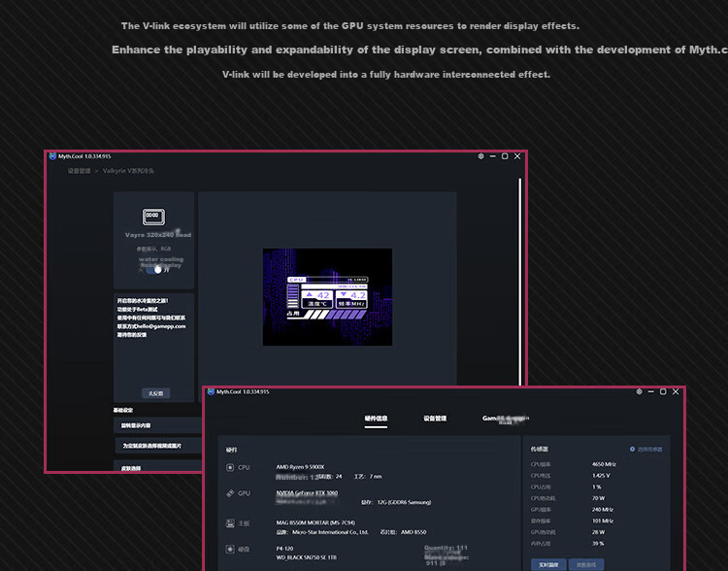Click the AMD Ryzen 9 5900X text
The image size is (728, 571).
(x=300, y=467)
